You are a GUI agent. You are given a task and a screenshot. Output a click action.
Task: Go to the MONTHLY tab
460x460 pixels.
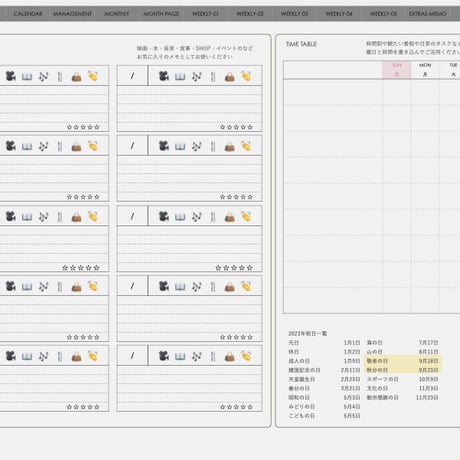click(117, 14)
